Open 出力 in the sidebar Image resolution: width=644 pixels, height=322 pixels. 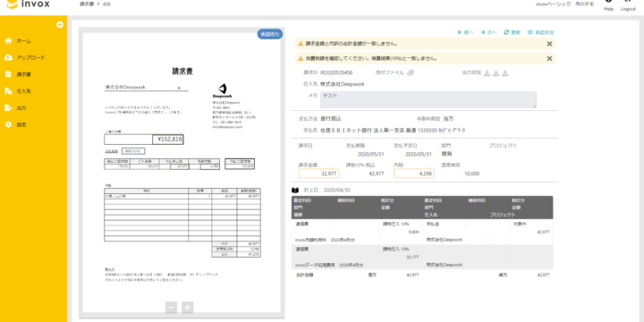21,108
